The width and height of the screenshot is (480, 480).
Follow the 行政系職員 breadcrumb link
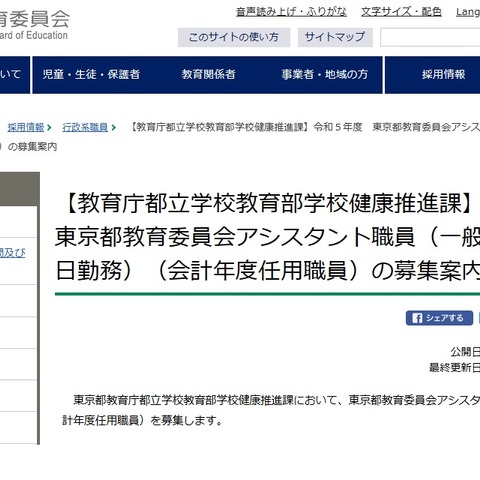click(85, 127)
